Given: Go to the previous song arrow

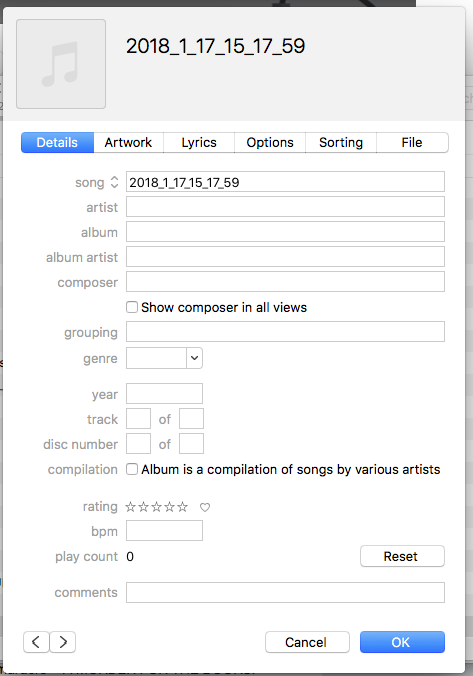Looking at the screenshot, I should pyautogui.click(x=36, y=642).
